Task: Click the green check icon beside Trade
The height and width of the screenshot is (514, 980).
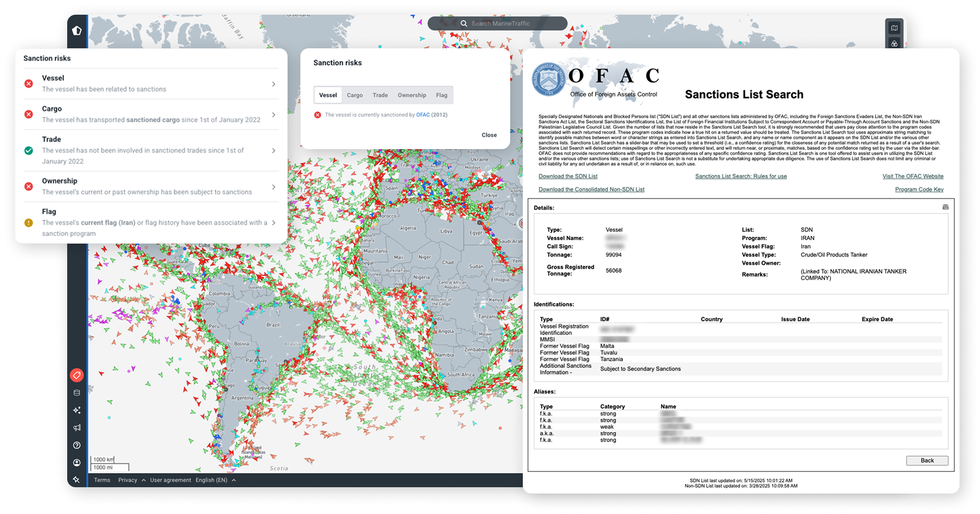Action: tap(29, 150)
